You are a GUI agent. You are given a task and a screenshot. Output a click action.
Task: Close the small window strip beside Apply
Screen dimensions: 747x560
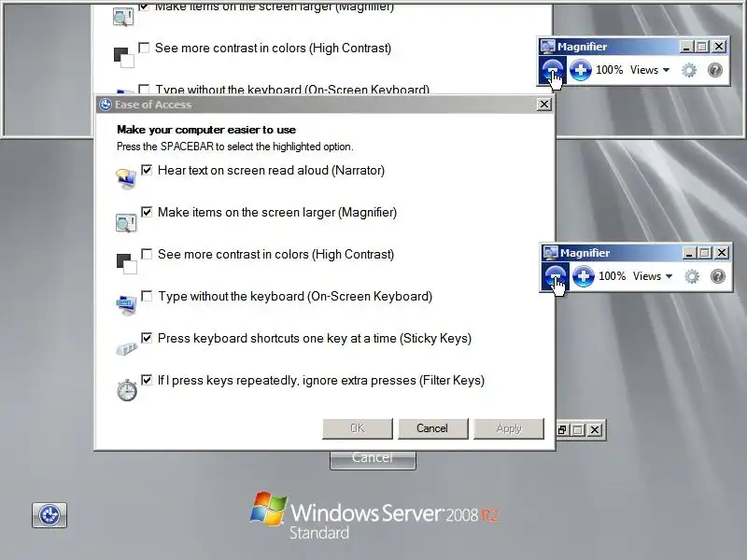(x=595, y=430)
